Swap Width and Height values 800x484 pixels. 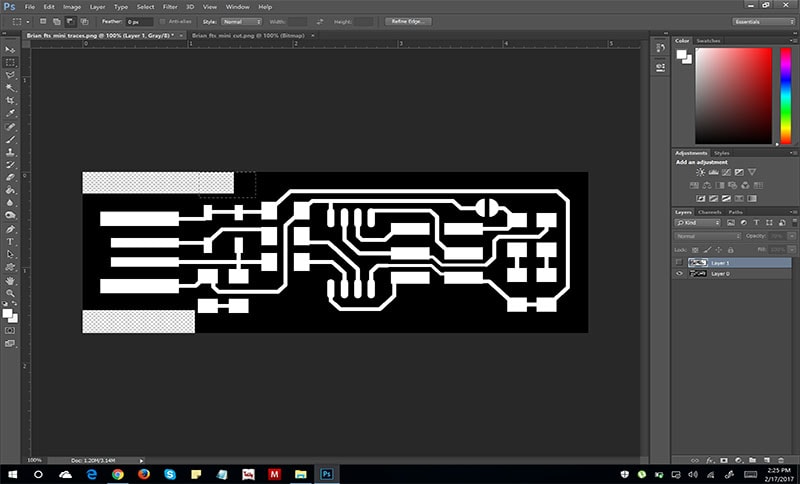pyautogui.click(x=320, y=21)
